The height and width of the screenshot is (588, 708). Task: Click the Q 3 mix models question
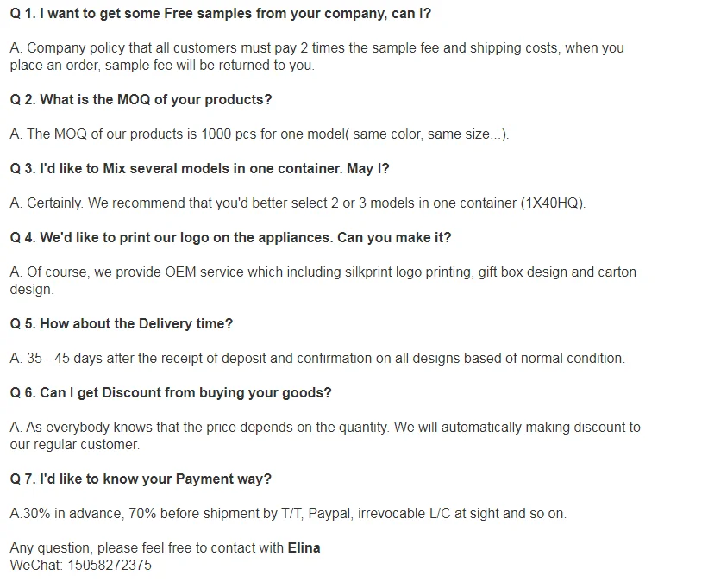199,168
